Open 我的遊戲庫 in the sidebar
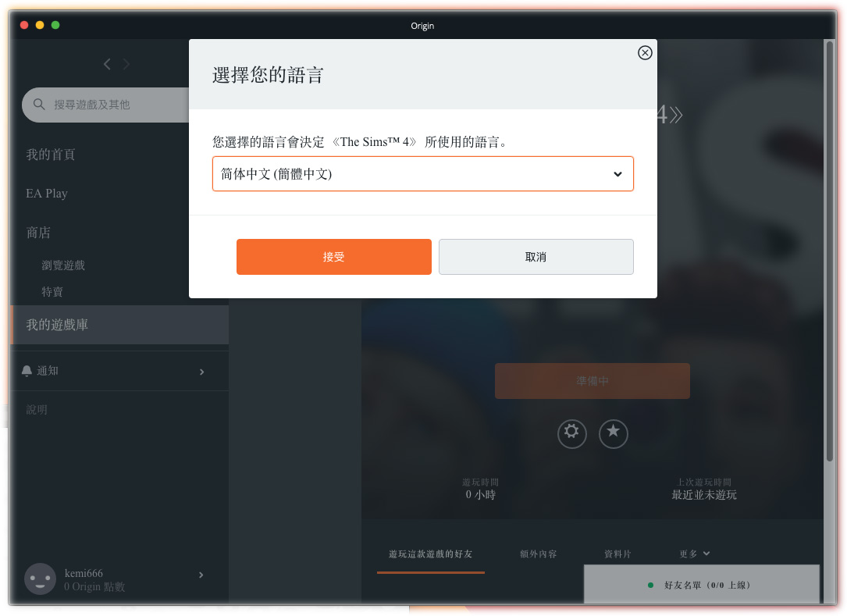 pos(119,325)
